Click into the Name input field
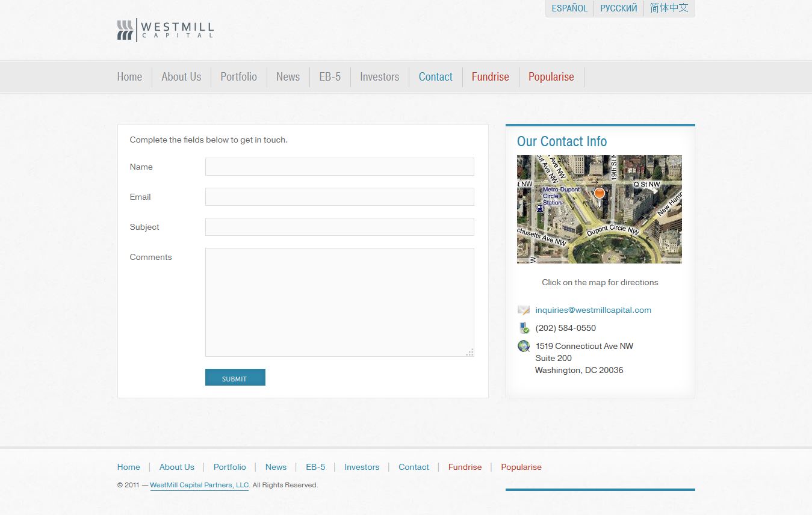 (339, 167)
